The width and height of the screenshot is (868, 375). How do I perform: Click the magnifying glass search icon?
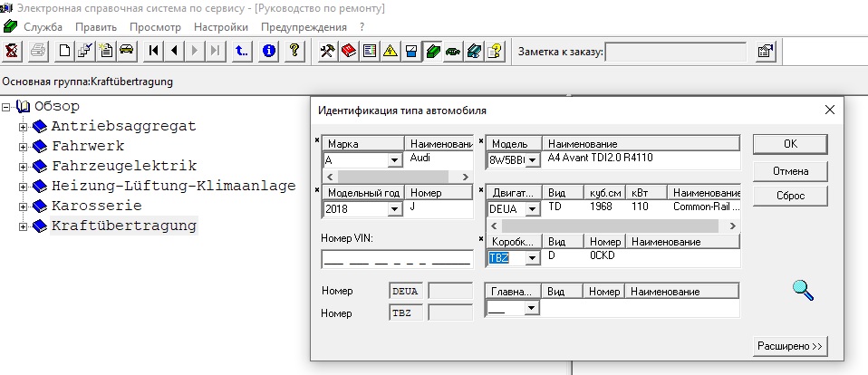coord(803,290)
